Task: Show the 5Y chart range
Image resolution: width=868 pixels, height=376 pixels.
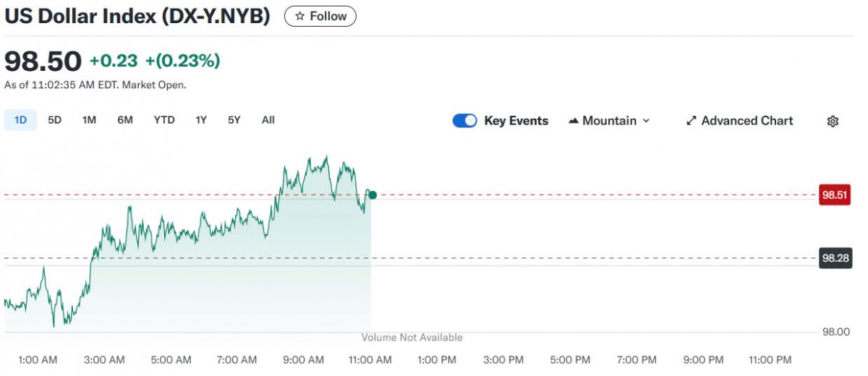Action: [234, 120]
